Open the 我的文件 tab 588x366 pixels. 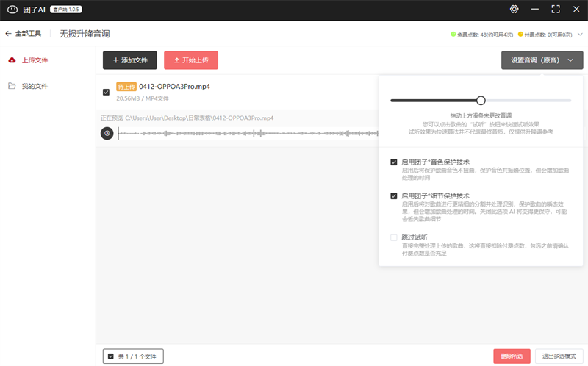pos(34,86)
